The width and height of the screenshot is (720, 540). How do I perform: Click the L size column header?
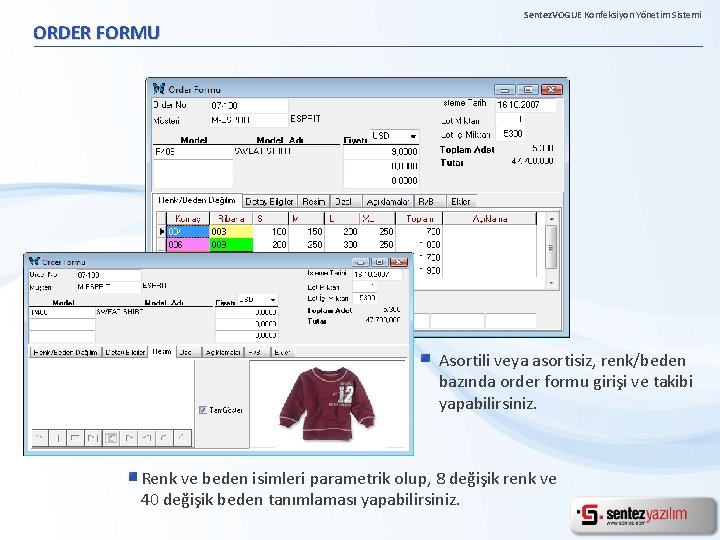(342, 219)
